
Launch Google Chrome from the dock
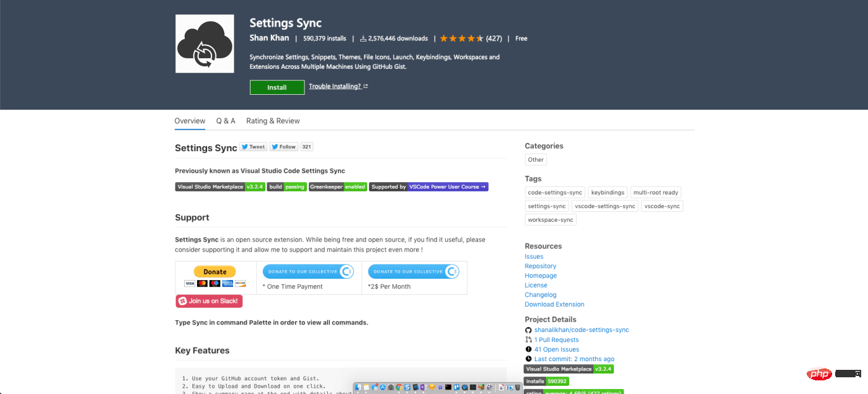399,387
